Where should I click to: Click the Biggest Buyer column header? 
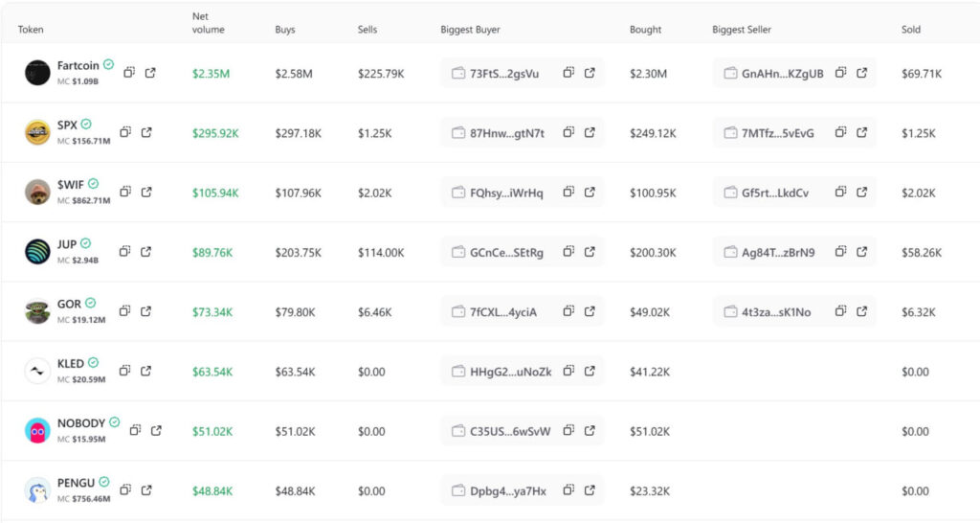coord(470,30)
